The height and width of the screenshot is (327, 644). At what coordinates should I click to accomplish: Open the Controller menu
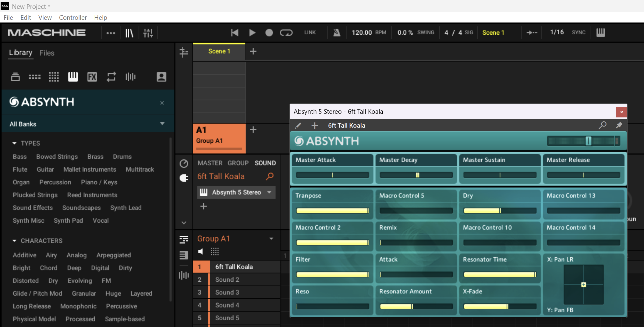coord(73,17)
